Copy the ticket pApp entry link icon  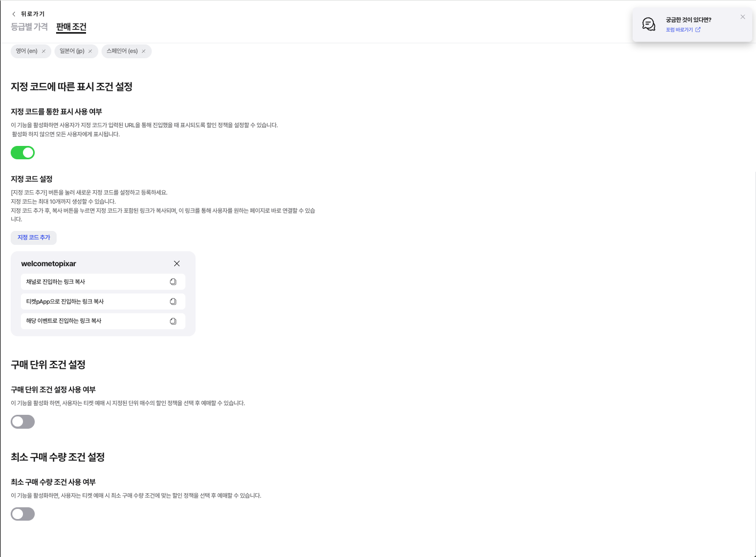pyautogui.click(x=173, y=301)
